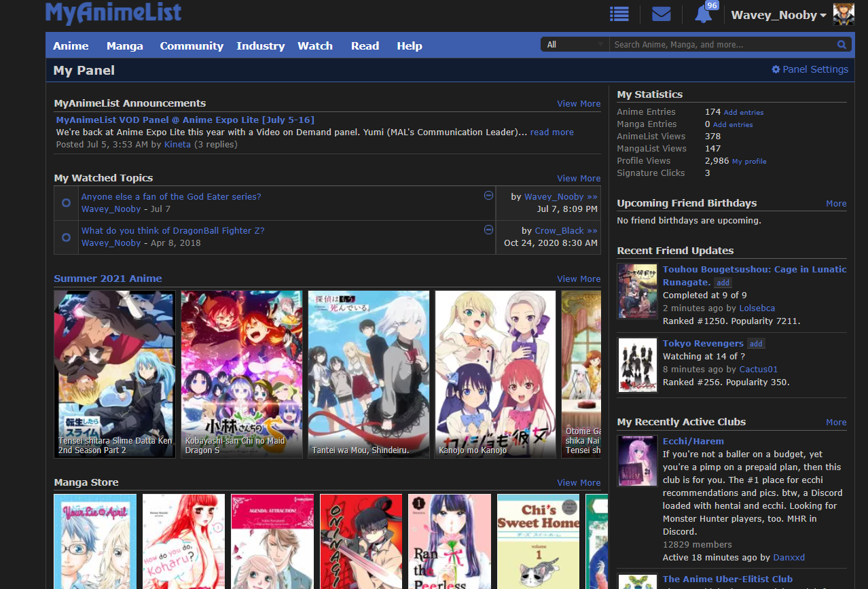The height and width of the screenshot is (589, 868).
Task: View more My Watched Topics
Action: (x=579, y=179)
